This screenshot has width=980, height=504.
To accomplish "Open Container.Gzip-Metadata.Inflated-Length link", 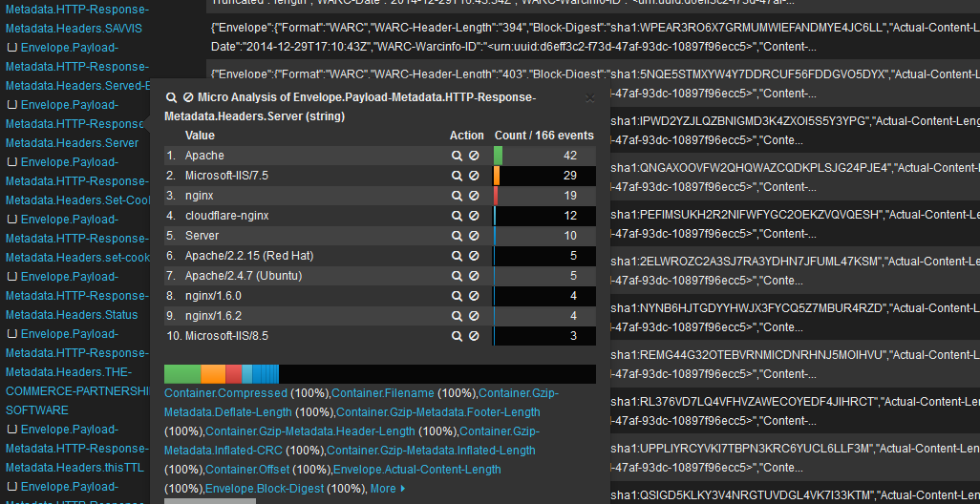I will pyautogui.click(x=431, y=451).
